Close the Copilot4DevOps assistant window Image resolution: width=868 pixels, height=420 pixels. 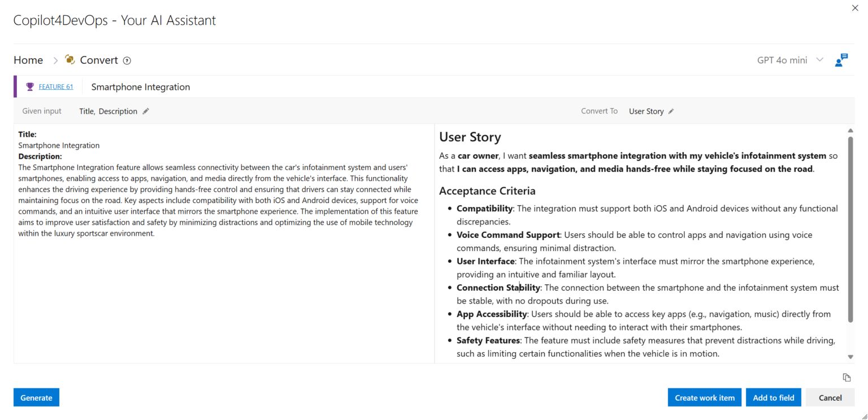pos(855,8)
